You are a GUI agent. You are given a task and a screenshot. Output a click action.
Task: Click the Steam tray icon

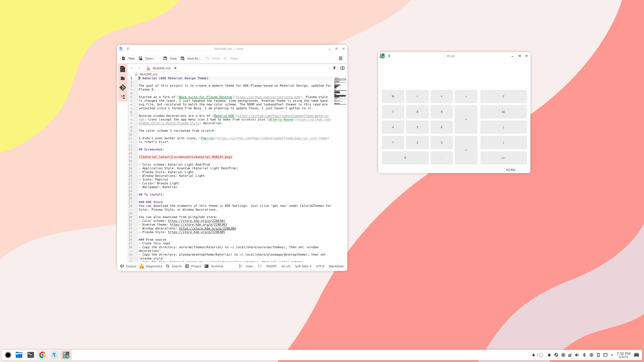[x=556, y=355]
